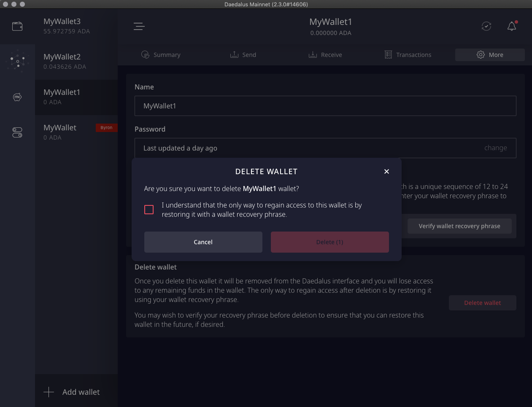
Task: Open the Transactions tab
Action: (408, 55)
